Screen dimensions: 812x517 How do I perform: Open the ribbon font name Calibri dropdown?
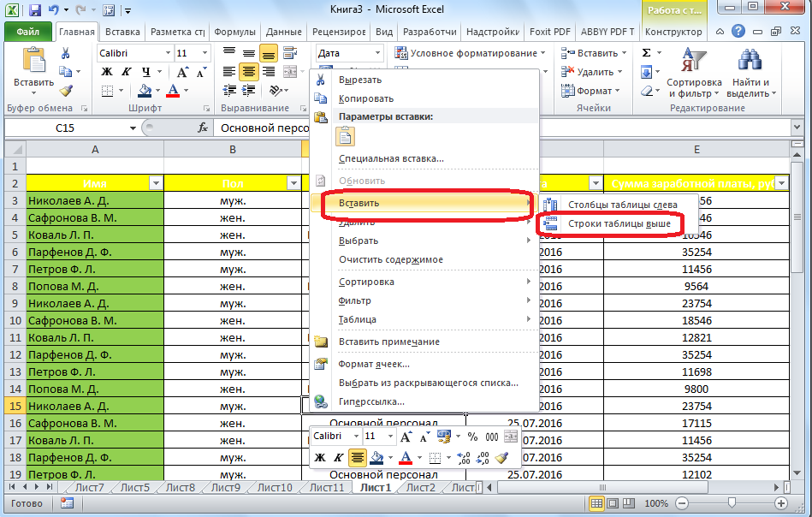[x=166, y=53]
